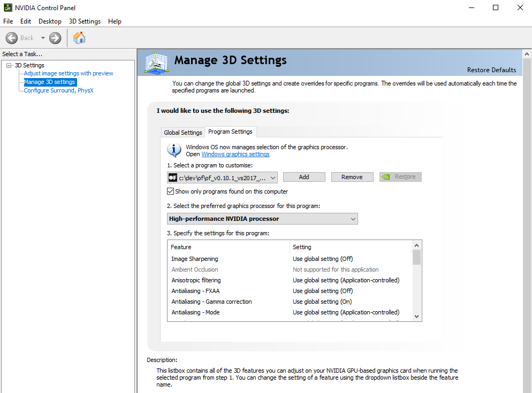Click the info icon beside Windows OS notice
This screenshot has height=393, width=532.
(174, 150)
